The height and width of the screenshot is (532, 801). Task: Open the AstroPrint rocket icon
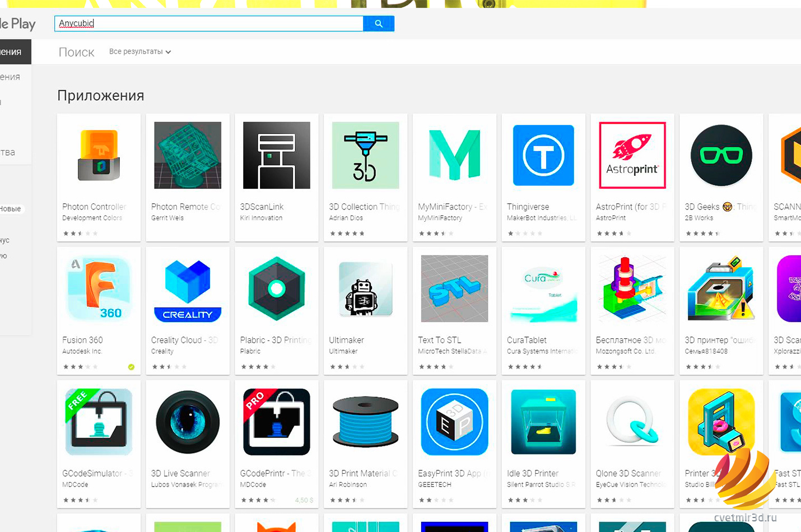click(632, 155)
